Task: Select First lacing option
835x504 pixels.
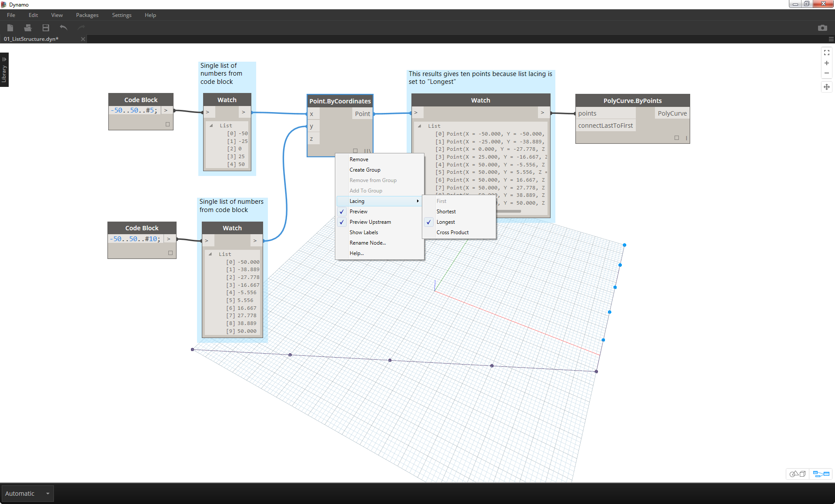Action: [x=441, y=201]
